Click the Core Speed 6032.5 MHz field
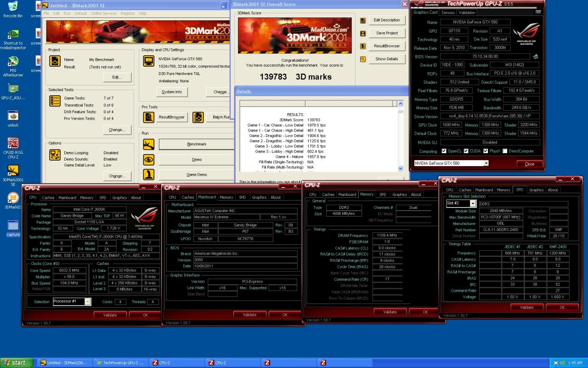This screenshot has width=588, height=368. (x=69, y=271)
